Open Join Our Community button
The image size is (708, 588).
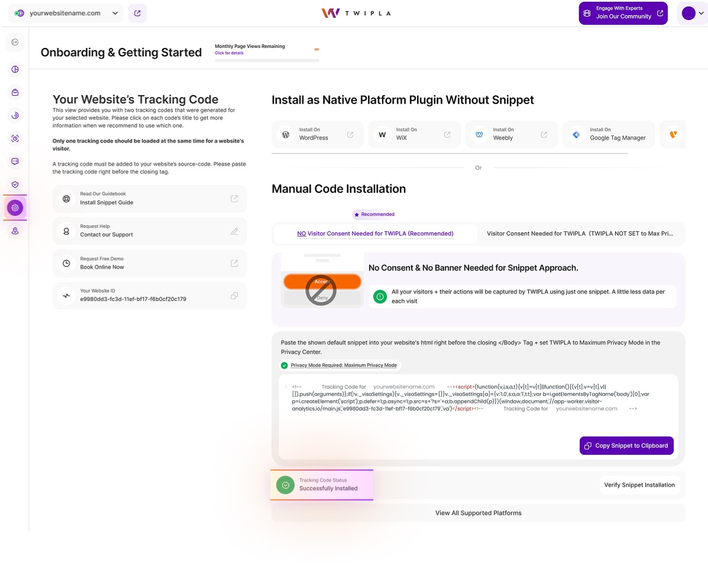[x=623, y=13]
